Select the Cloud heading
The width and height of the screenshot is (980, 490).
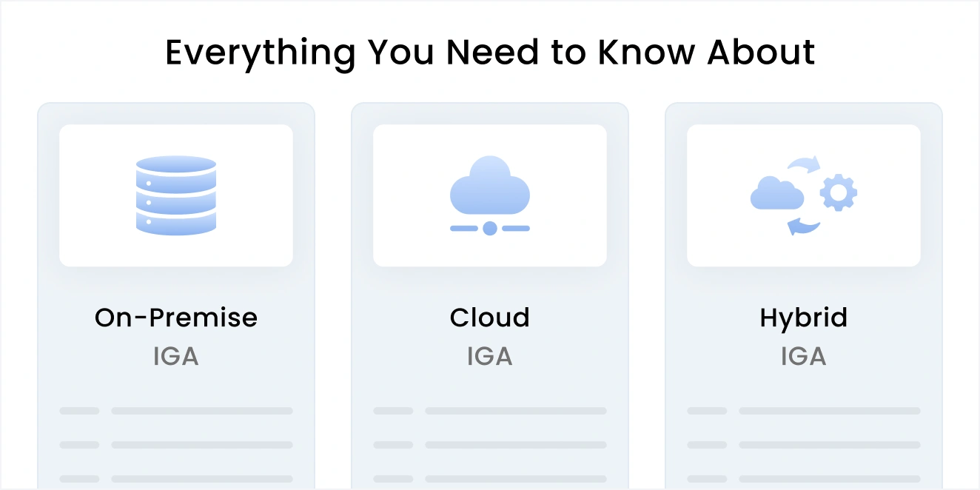pos(490,318)
